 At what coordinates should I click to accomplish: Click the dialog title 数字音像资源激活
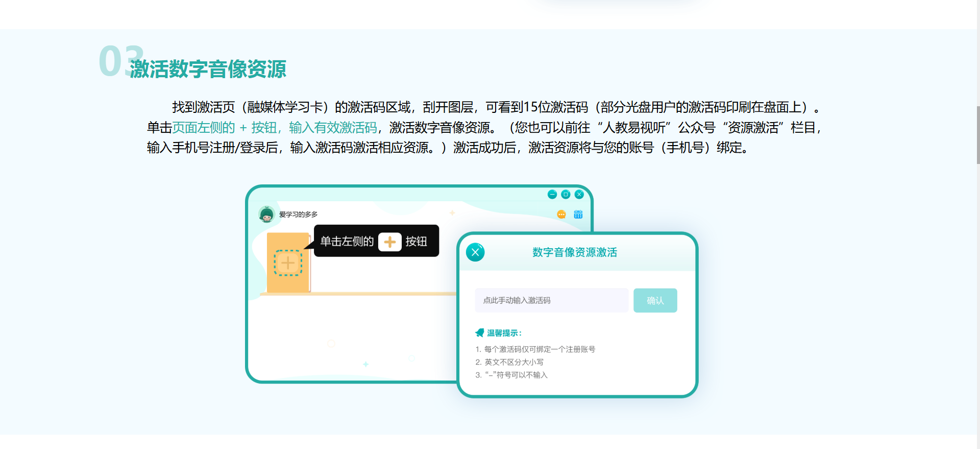click(x=575, y=252)
